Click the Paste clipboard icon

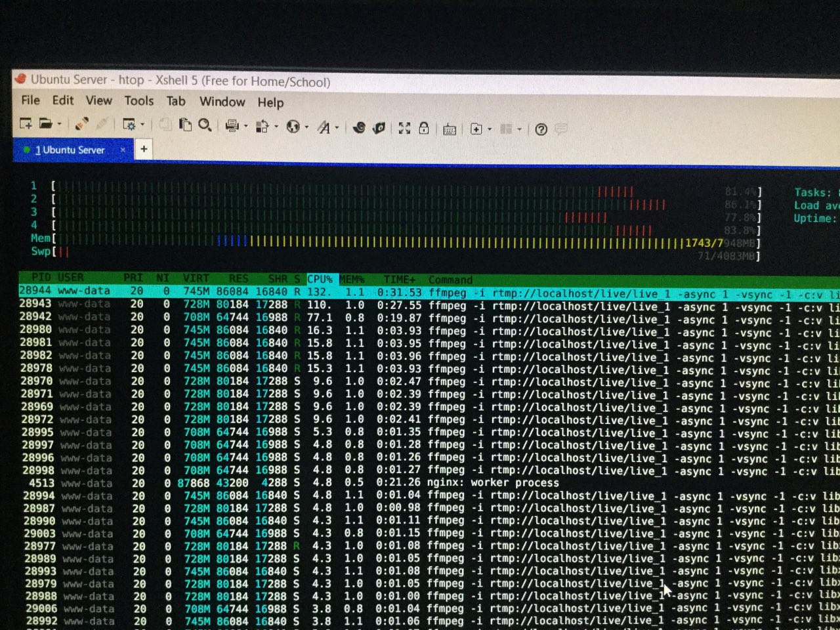(x=186, y=125)
